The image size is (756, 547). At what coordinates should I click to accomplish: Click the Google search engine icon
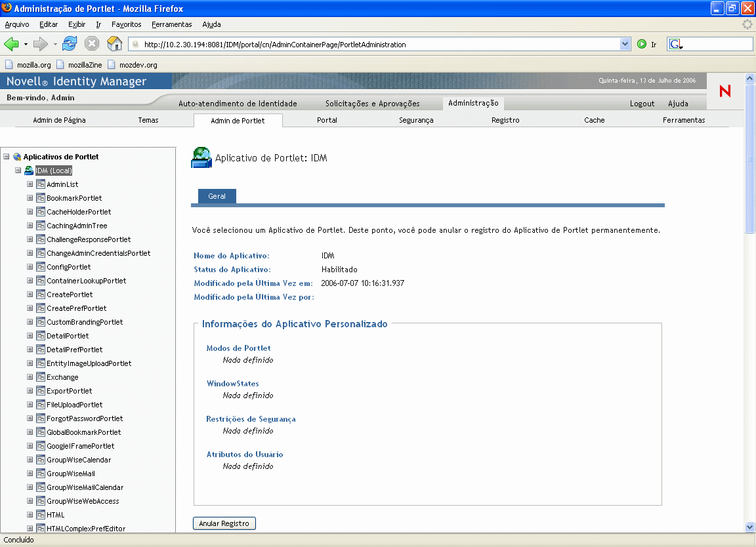675,44
